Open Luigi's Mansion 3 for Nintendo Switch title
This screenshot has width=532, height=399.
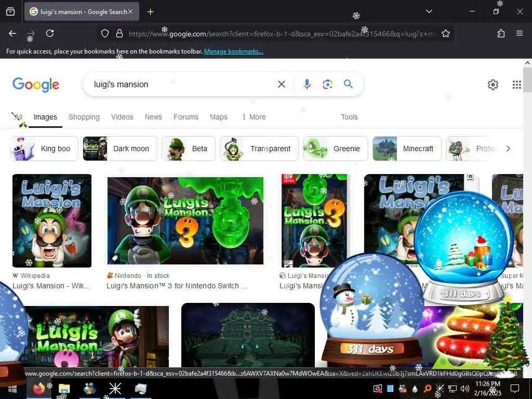pos(177,286)
